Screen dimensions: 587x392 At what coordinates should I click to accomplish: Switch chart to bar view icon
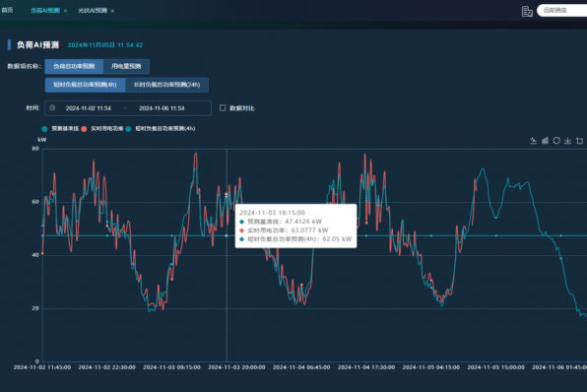click(545, 141)
